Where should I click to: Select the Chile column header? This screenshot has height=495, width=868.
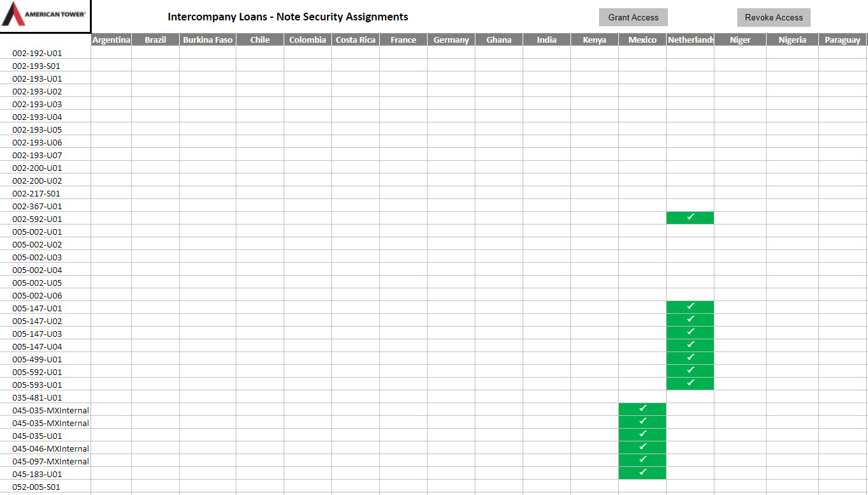(260, 40)
